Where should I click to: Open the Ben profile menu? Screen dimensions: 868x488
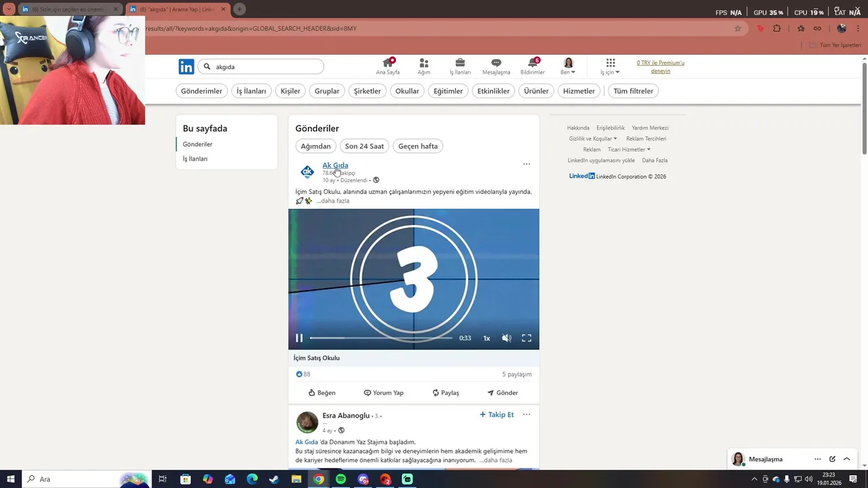coord(568,66)
